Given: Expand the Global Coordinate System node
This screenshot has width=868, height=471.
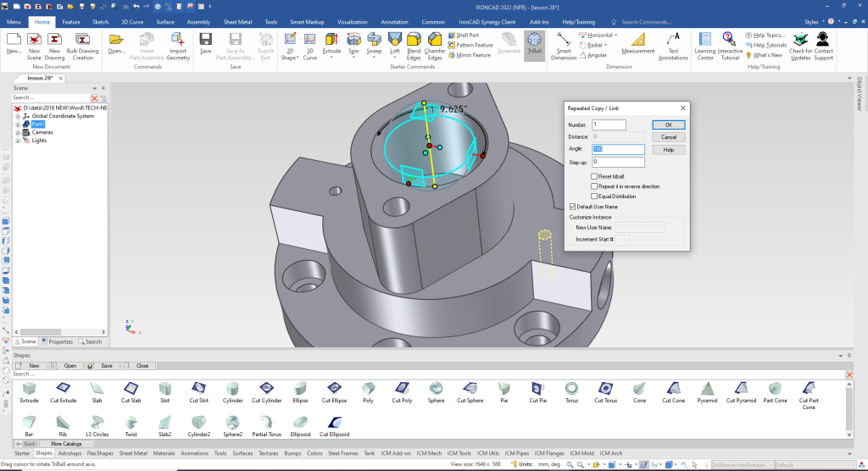Looking at the screenshot, I should (x=17, y=116).
